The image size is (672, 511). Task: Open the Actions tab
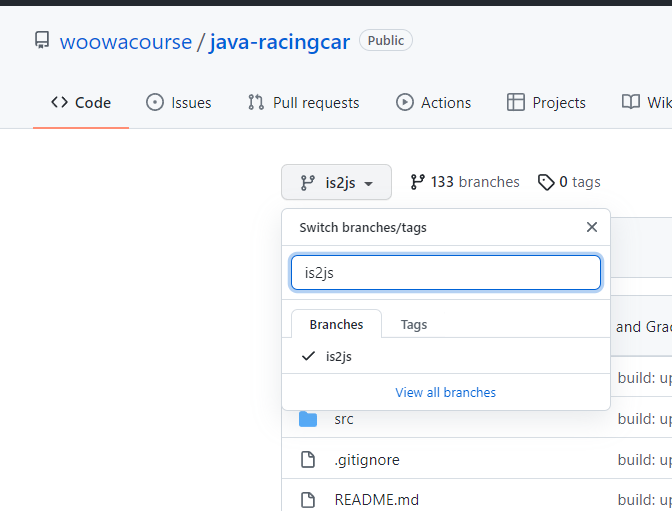433,103
